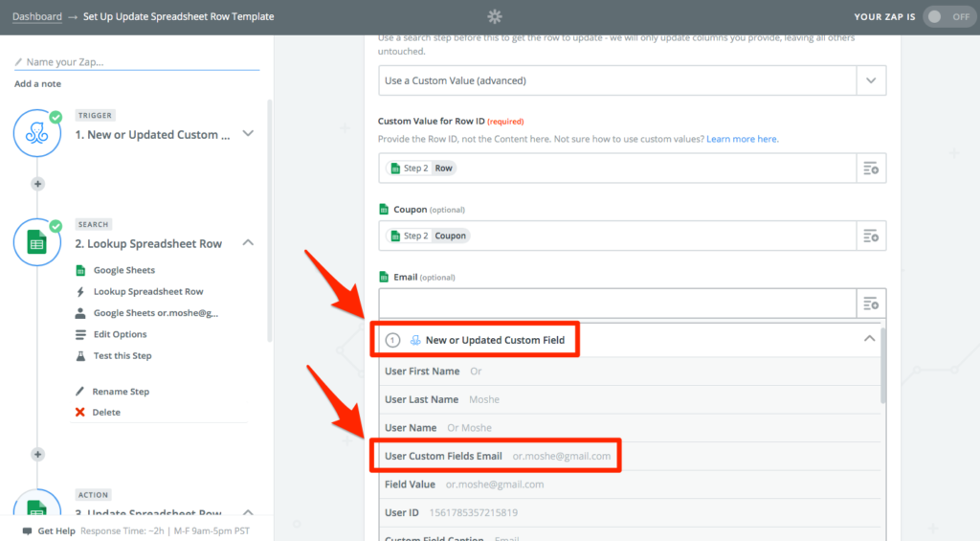Select User Custom Fields Email option
This screenshot has width=980, height=541.
click(x=630, y=456)
